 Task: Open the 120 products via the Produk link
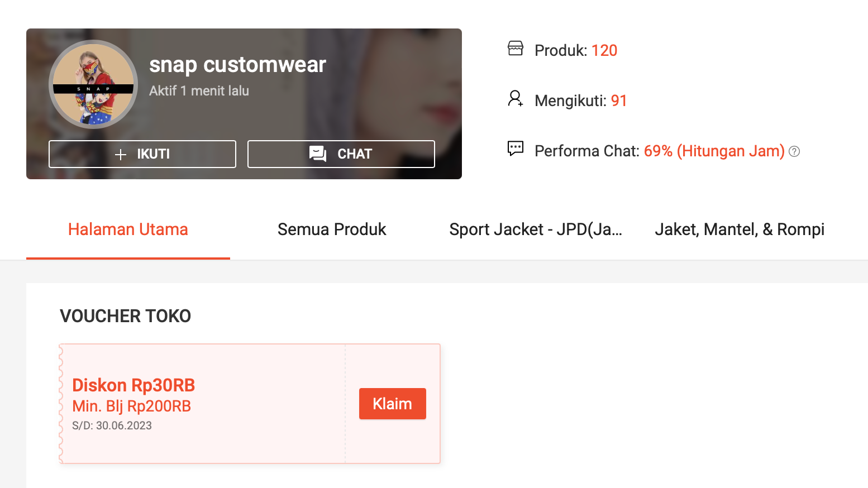point(604,50)
